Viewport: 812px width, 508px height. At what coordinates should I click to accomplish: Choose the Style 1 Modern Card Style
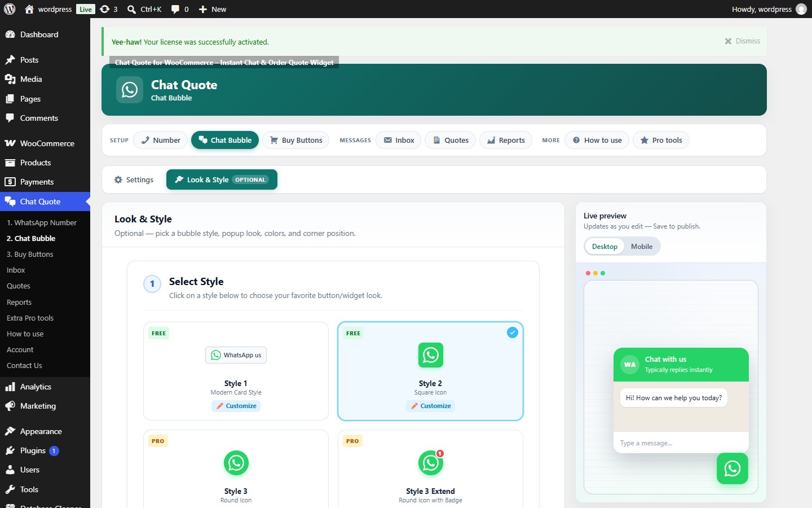236,371
